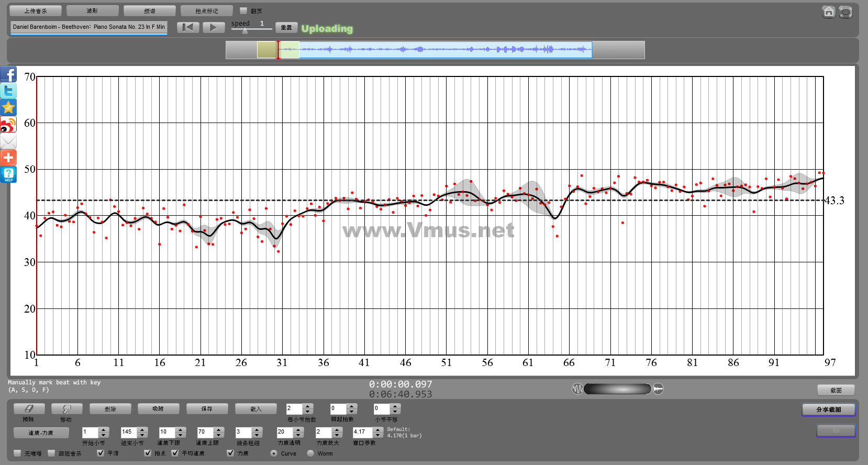Open the Weibo share icon
The width and height of the screenshot is (868, 465).
(8, 125)
